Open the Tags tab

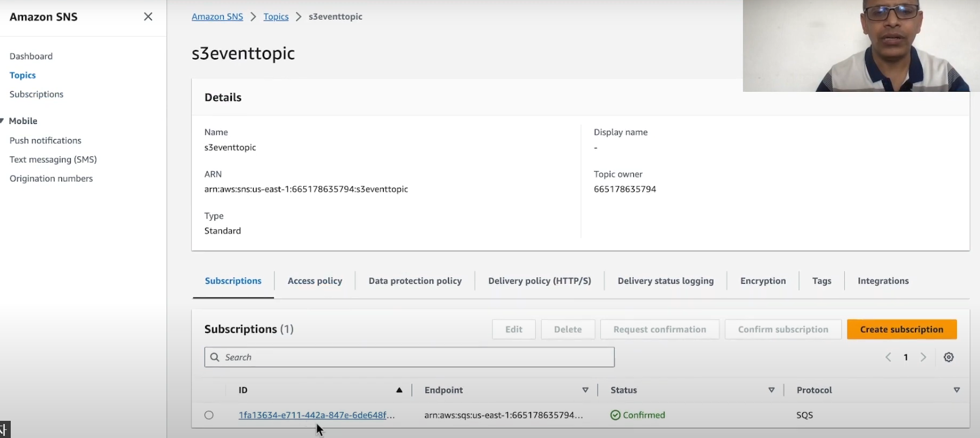click(822, 281)
